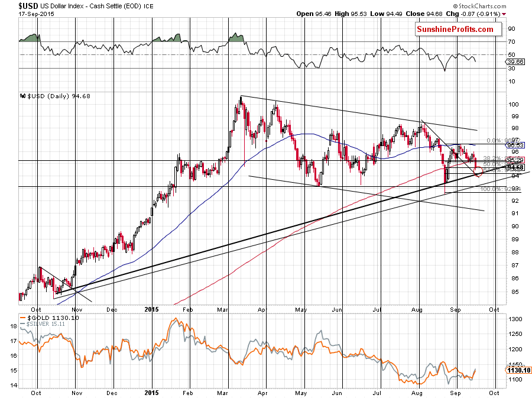This screenshot has height=398, width=532.
Task: Click the candlestick icon beside $USD (Daily)
Action: coord(23,96)
